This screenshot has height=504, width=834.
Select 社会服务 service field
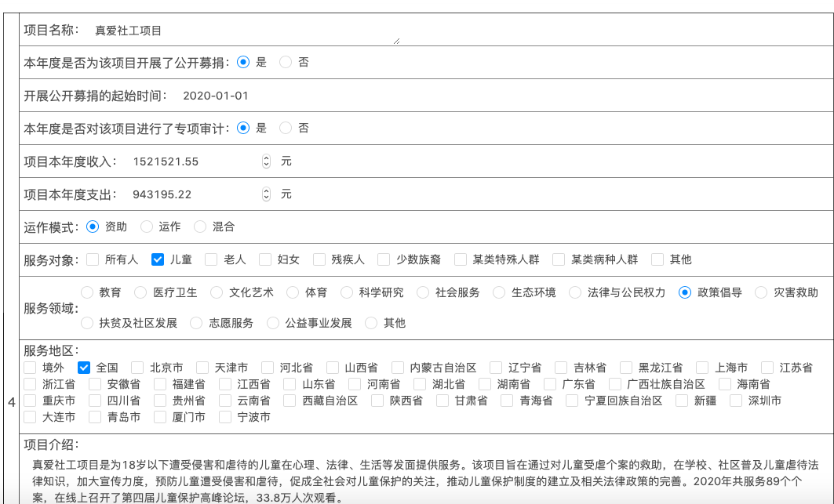click(423, 292)
